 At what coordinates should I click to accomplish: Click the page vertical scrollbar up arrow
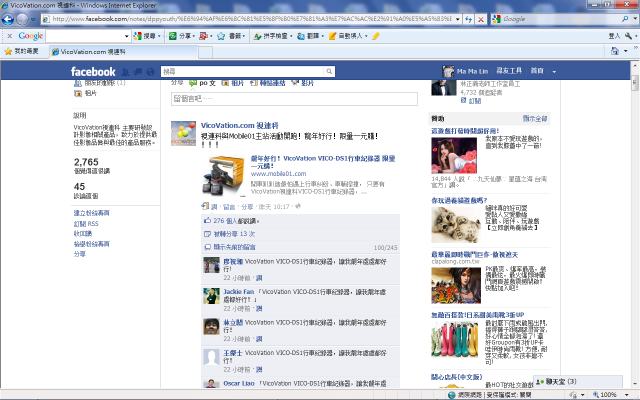click(x=635, y=65)
